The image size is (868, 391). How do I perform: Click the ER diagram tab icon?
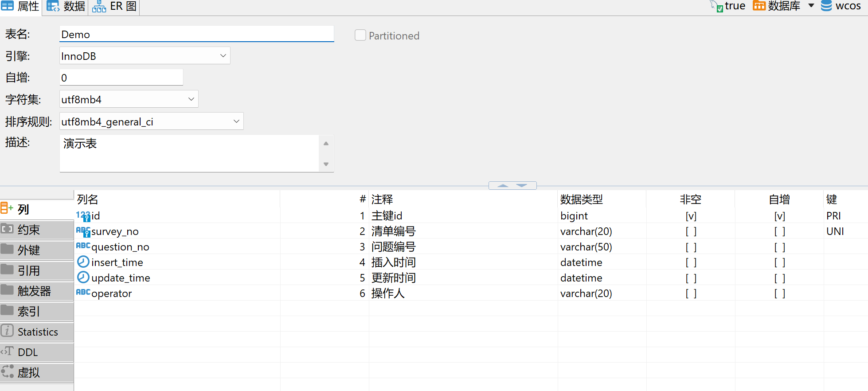pos(99,7)
